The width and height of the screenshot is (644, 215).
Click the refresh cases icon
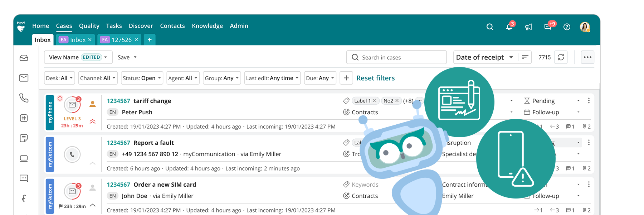pyautogui.click(x=561, y=57)
